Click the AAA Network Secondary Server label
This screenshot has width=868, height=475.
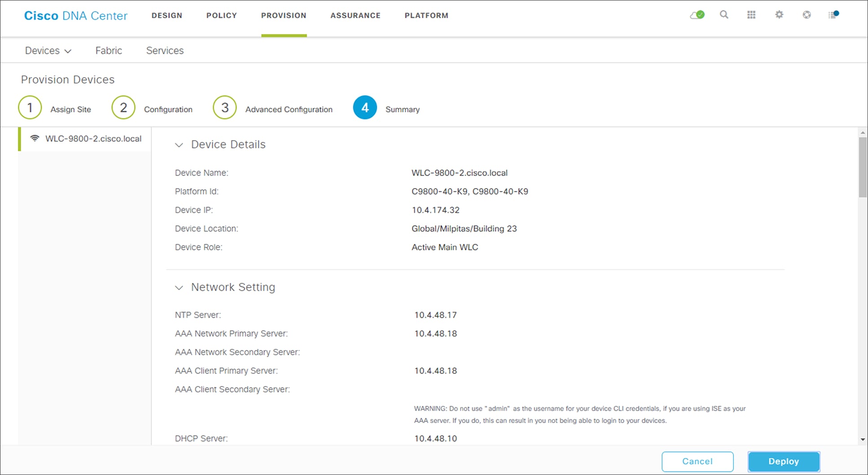(237, 352)
